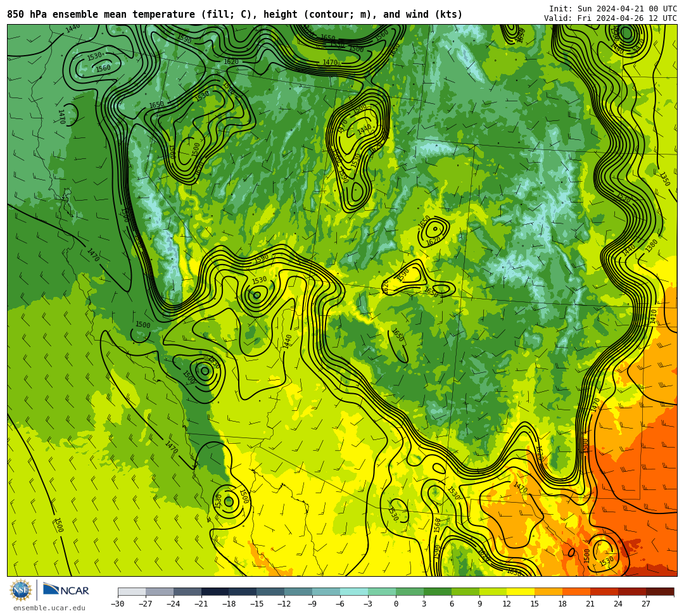Pick the darkest navy swatch between -21 and -18
Viewport: 684px width, 616px height.
(x=215, y=591)
